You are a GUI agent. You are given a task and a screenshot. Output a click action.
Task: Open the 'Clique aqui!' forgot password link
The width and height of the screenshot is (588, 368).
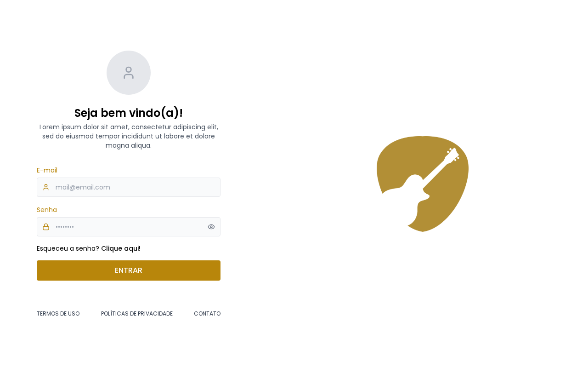pos(121,248)
